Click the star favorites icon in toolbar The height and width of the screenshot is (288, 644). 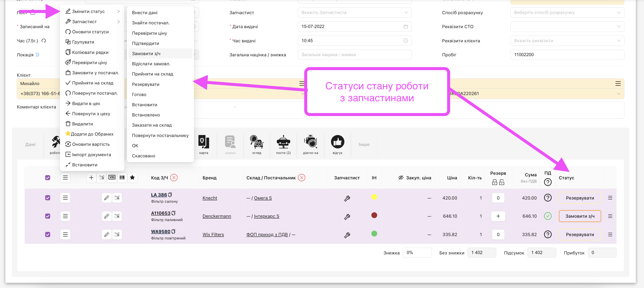[x=132, y=177]
